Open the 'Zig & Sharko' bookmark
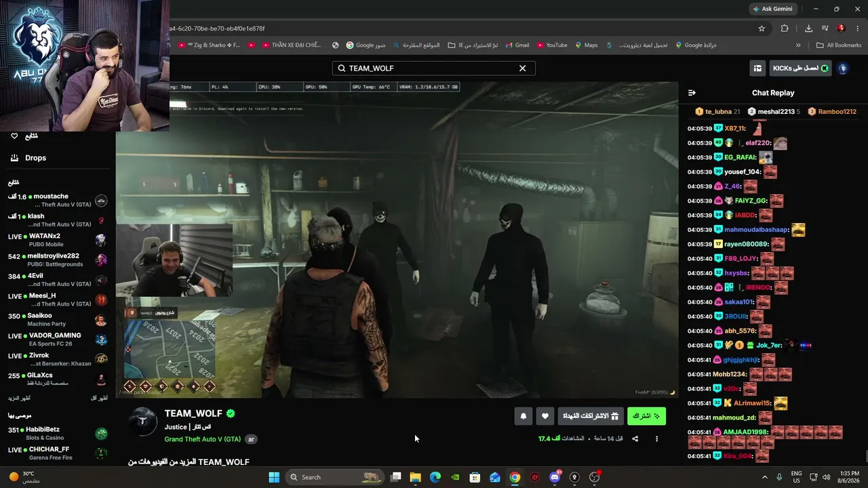The image size is (868, 488). click(x=209, y=45)
